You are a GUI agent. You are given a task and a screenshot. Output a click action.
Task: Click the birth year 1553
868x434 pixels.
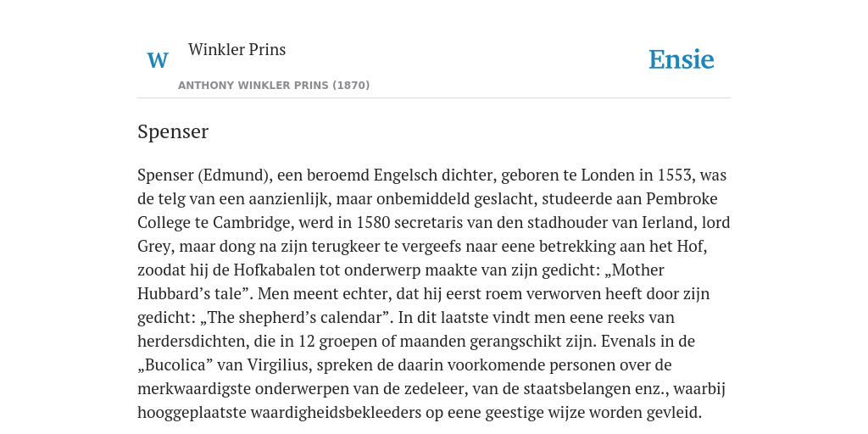tap(674, 175)
